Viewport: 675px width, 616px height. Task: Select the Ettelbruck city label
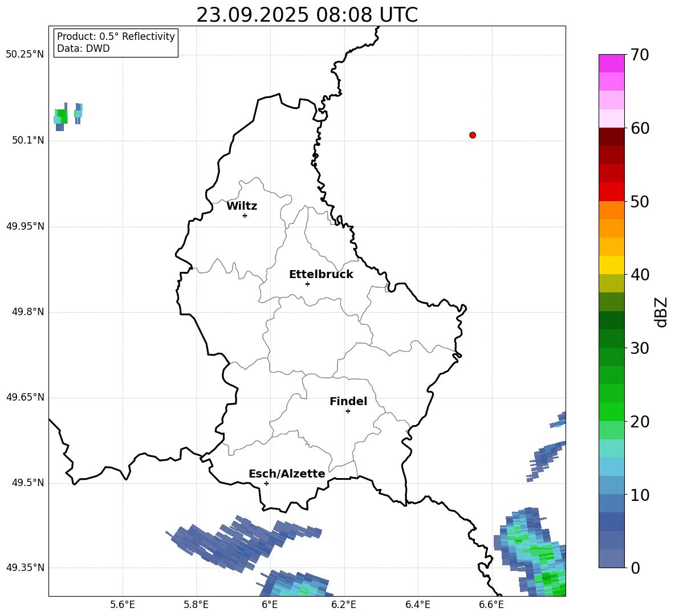coord(321,275)
